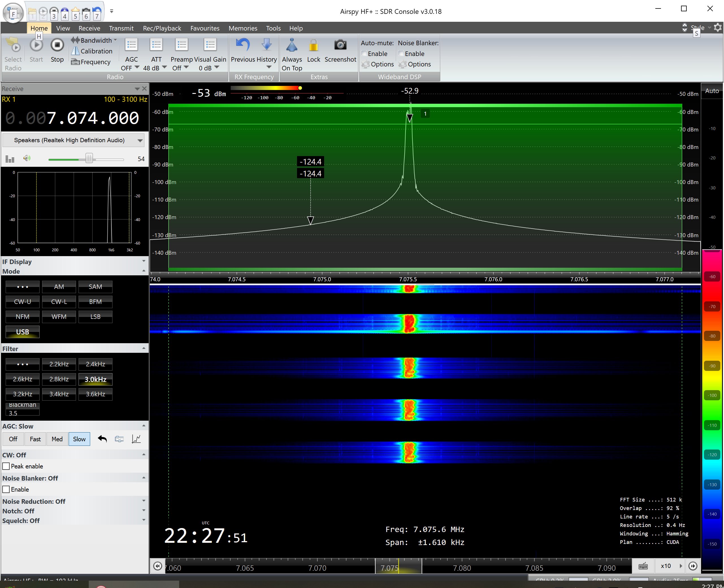This screenshot has height=588, width=724.
Task: Click the Calibration icon
Action: click(75, 51)
